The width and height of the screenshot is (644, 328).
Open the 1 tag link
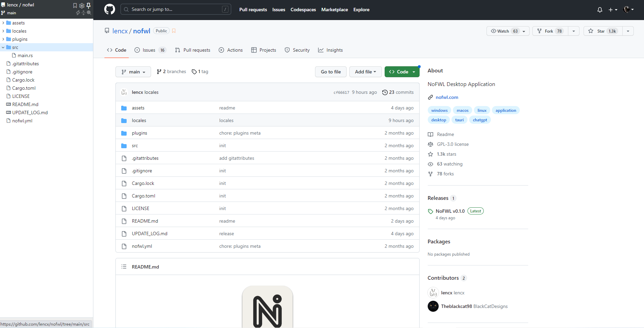pyautogui.click(x=200, y=72)
